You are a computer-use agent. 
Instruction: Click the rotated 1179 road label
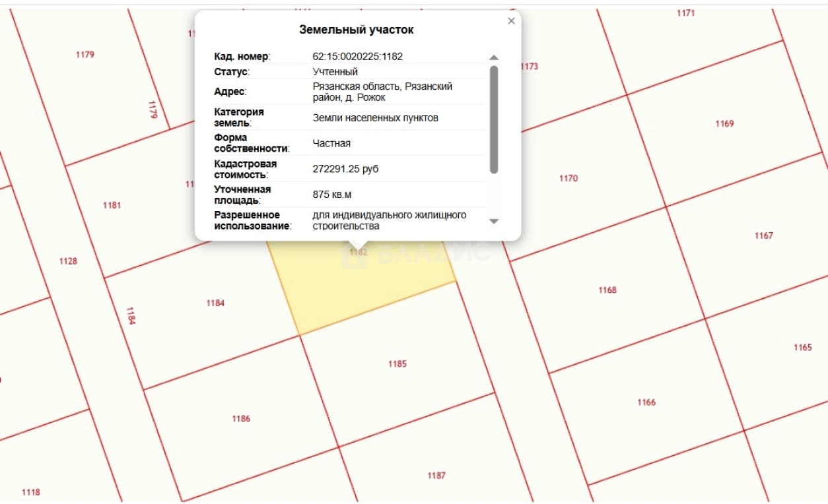153,110
